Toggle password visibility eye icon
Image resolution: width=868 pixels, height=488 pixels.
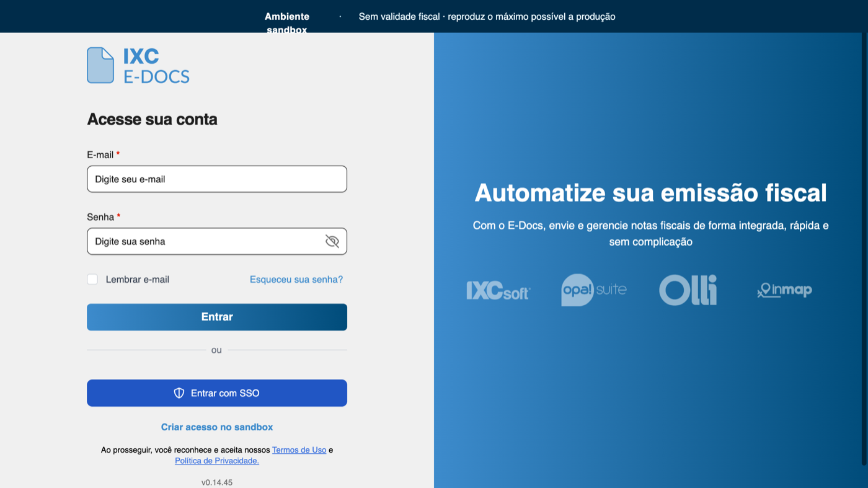point(332,241)
